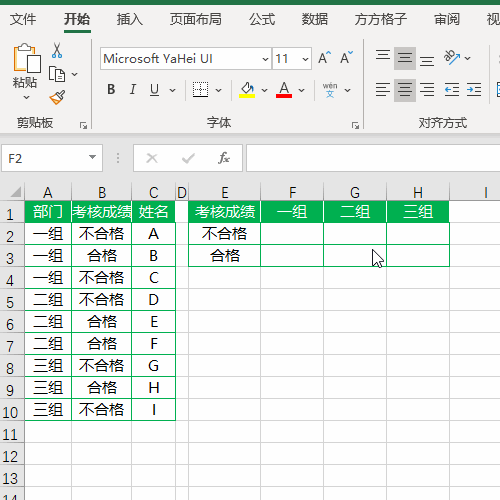
Task: Select cell E2 containing 不合格
Action: click(x=224, y=234)
